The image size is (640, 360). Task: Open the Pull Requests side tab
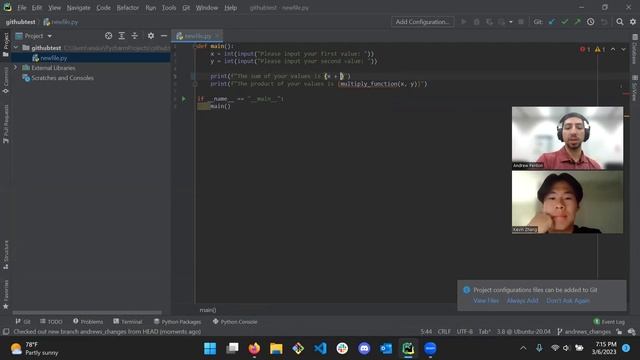click(6, 124)
